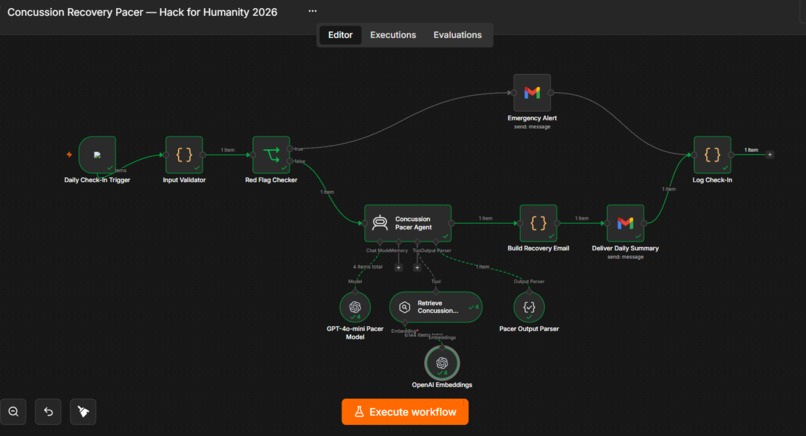Image resolution: width=806 pixels, height=436 pixels.
Task: Click the Red Flag Checker label text
Action: (x=271, y=180)
